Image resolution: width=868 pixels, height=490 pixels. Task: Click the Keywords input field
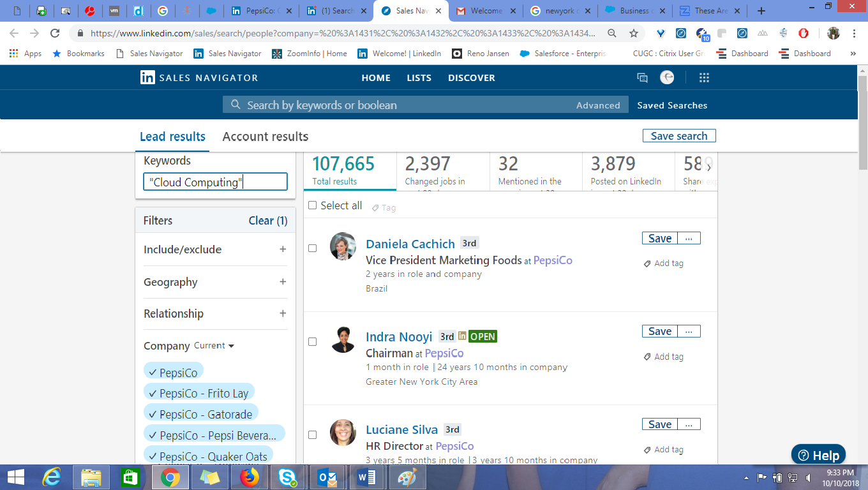215,182
